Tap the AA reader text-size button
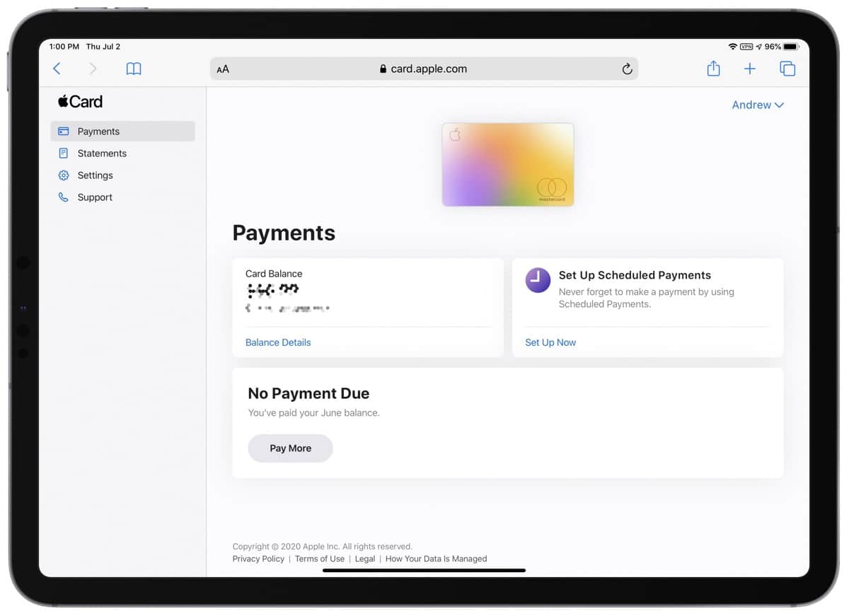This screenshot has height=616, width=849. 223,69
